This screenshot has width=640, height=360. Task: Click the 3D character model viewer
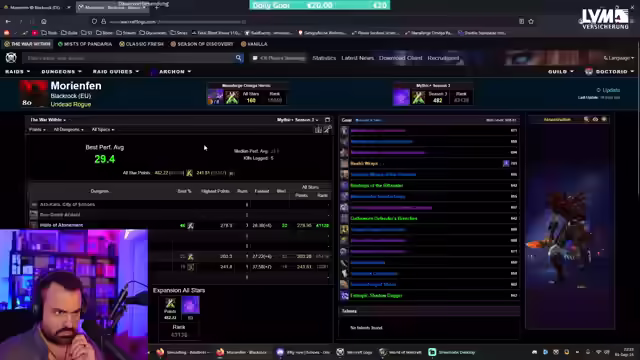point(570,227)
